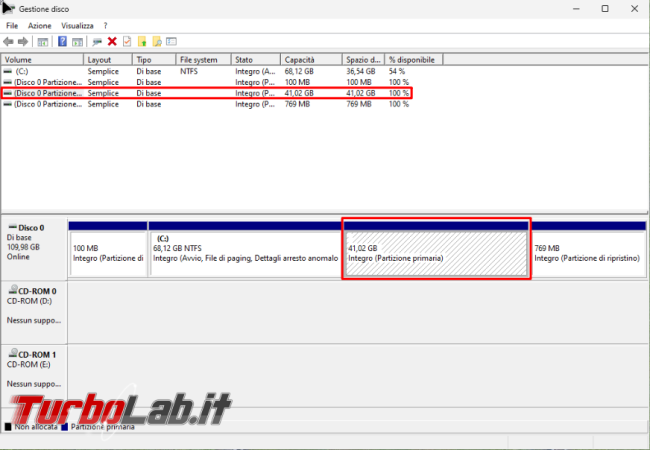Open the Visualizza menu
The height and width of the screenshot is (450, 650).
point(78,26)
